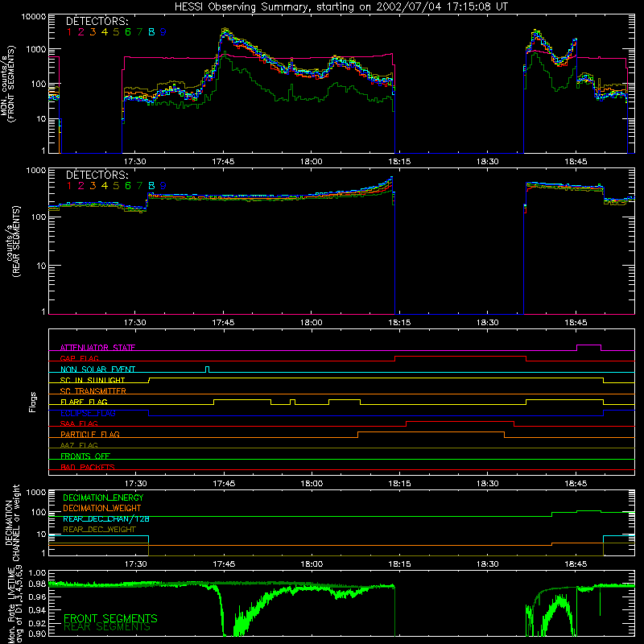This screenshot has height=644, width=644.
Task: Click '0.98' tick on livetime y-axis
Action: [37, 584]
